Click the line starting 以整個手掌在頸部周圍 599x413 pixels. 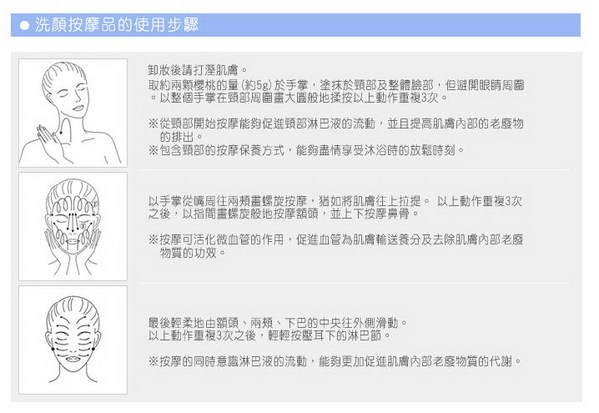298,98
